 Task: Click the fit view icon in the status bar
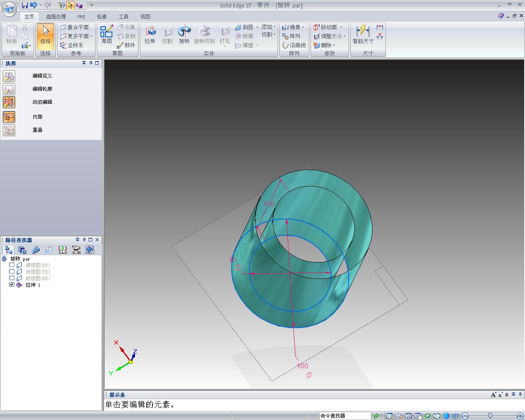[409, 416]
